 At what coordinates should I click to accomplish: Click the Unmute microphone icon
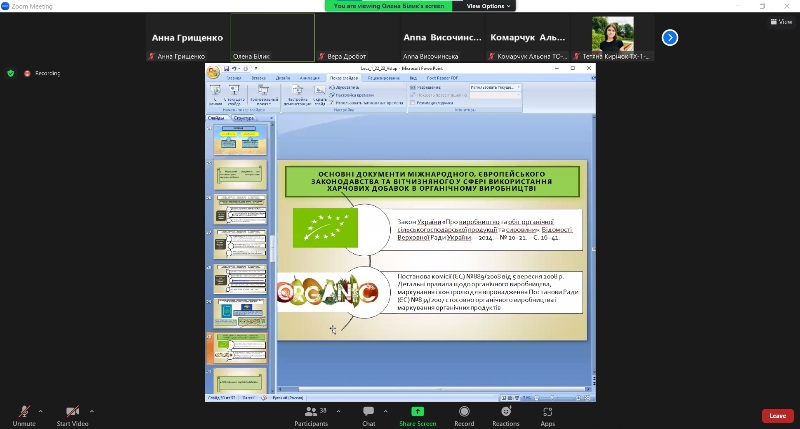pyautogui.click(x=24, y=411)
